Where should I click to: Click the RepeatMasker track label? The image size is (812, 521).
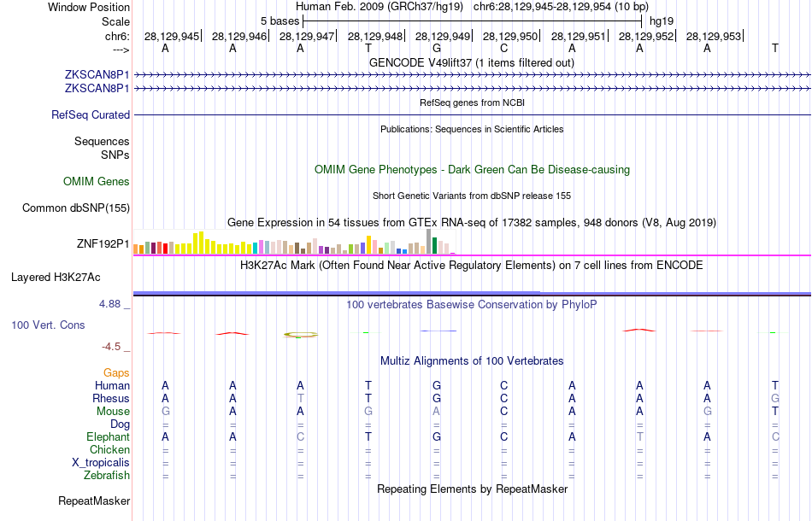pyautogui.click(x=94, y=501)
